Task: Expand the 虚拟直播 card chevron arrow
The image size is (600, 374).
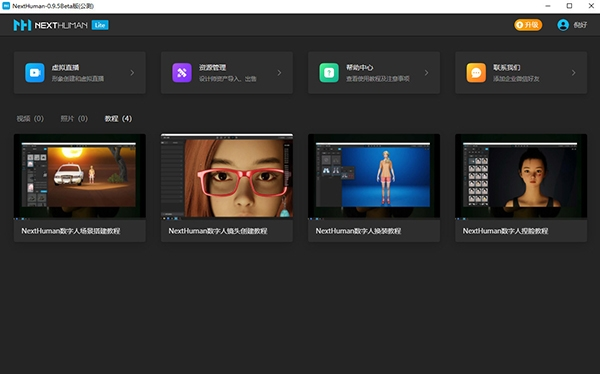Action: click(x=132, y=72)
